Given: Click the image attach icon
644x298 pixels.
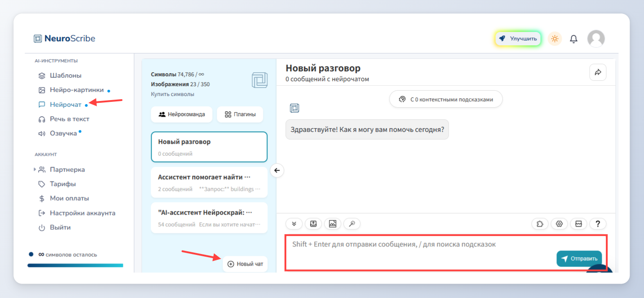Looking at the screenshot, I should pyautogui.click(x=333, y=223).
